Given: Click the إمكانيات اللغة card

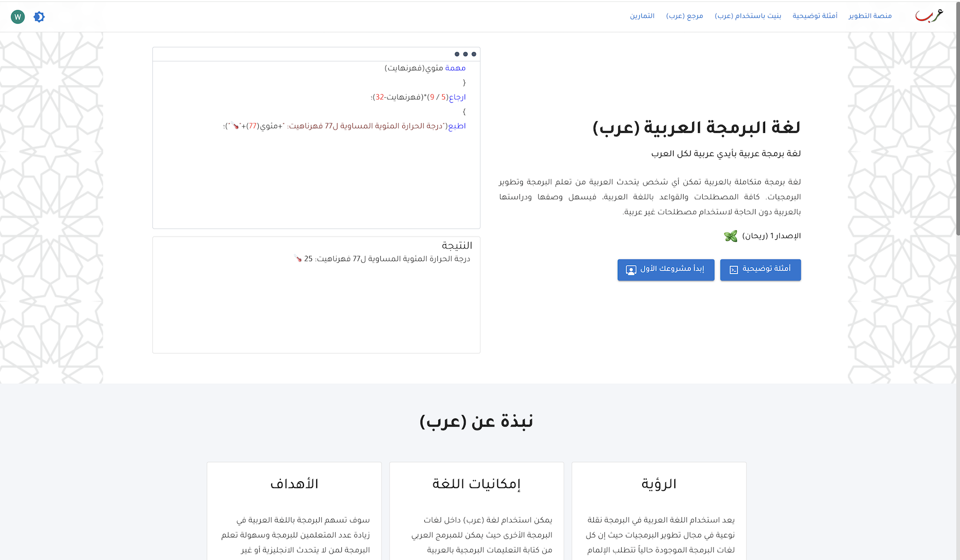Looking at the screenshot, I should (x=476, y=484).
